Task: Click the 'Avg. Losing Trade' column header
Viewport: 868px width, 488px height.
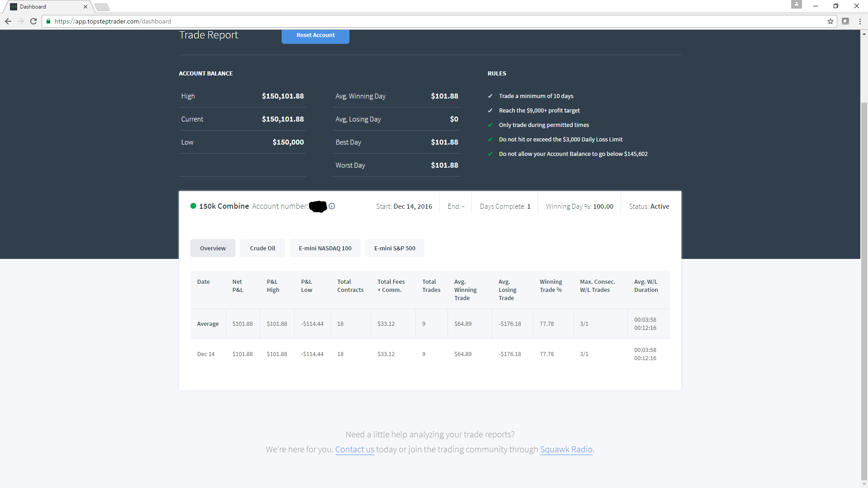Action: click(508, 290)
